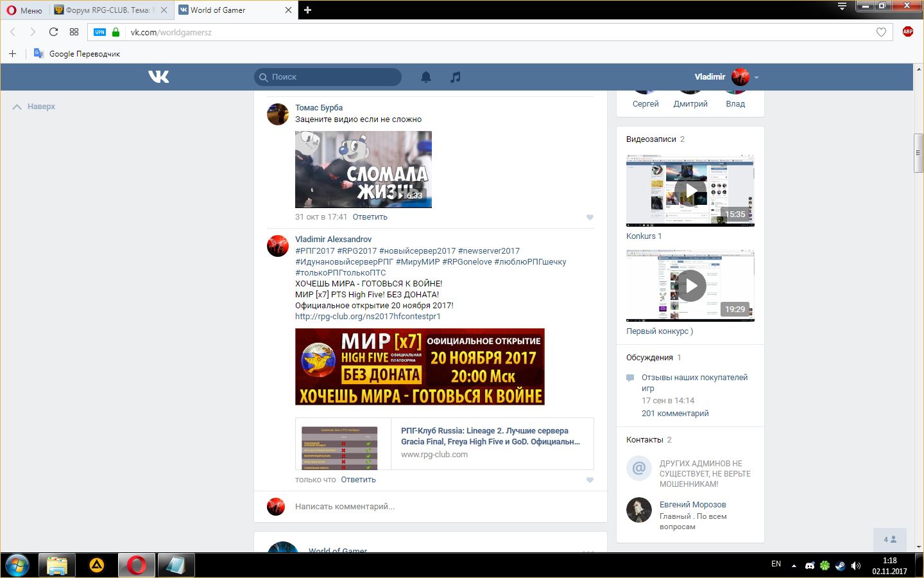This screenshot has height=578, width=924.
Task: Open the Обсуждения section
Action: (x=649, y=358)
